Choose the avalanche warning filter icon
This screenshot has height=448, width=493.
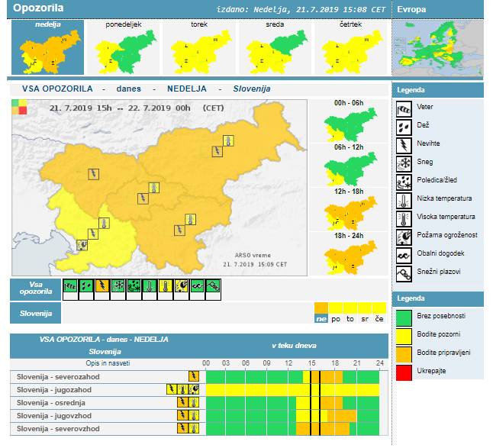pos(214,286)
